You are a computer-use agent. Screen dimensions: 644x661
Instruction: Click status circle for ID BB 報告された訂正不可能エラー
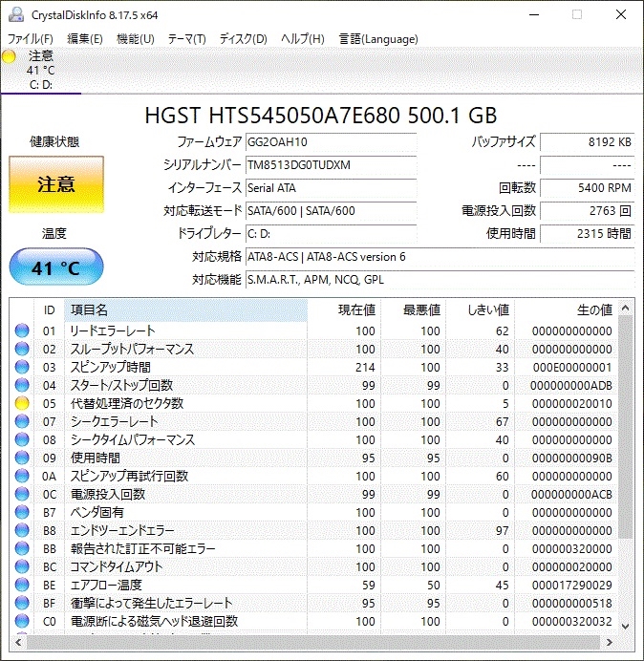22,548
